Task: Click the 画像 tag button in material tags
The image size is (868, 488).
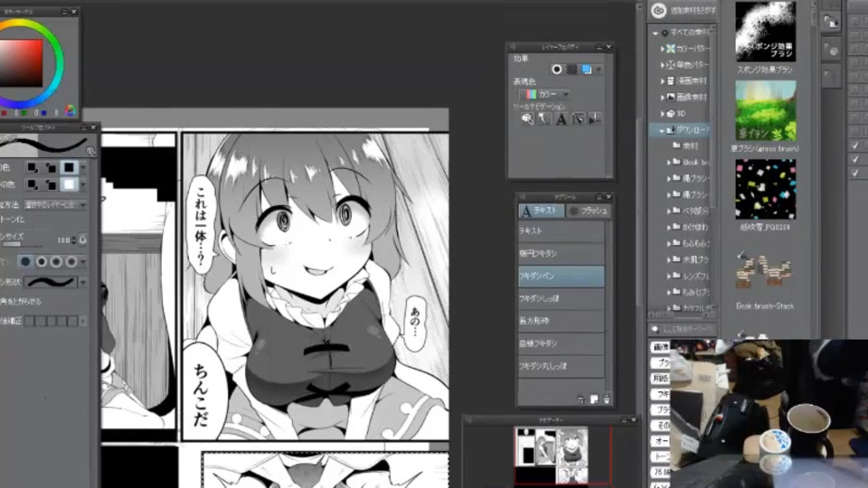Action: click(x=660, y=347)
